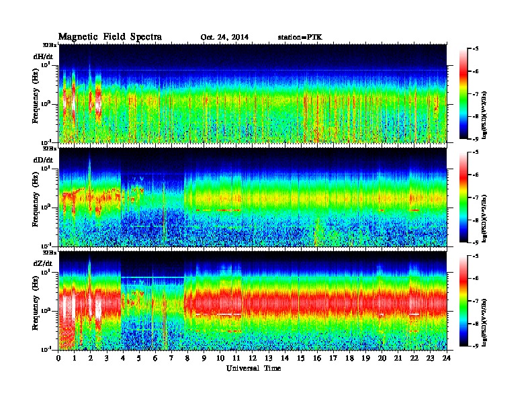The width and height of the screenshot is (532, 411).
Task: Click the hour '23' time-axis tick label
Action: point(430,358)
